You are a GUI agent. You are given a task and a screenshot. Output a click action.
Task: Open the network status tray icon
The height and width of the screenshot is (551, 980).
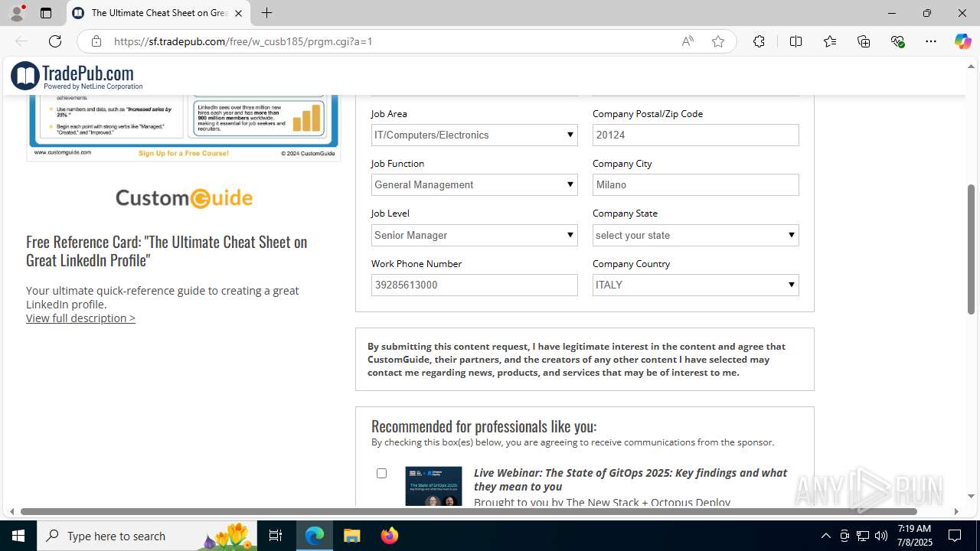pyautogui.click(x=863, y=536)
